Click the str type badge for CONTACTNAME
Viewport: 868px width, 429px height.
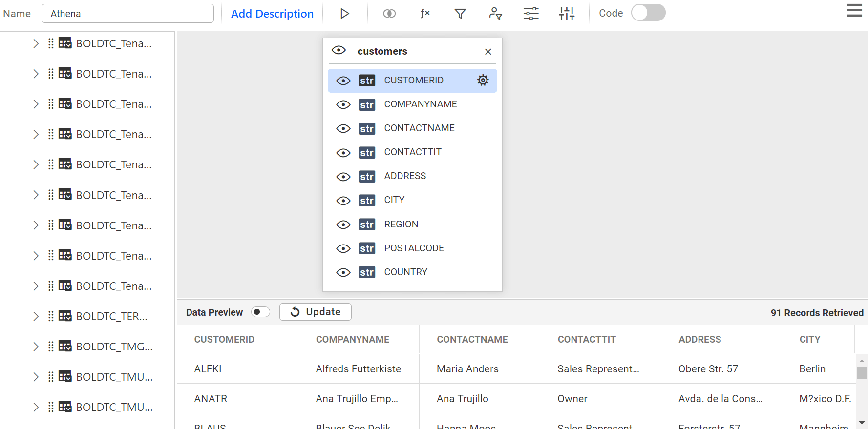tap(367, 128)
